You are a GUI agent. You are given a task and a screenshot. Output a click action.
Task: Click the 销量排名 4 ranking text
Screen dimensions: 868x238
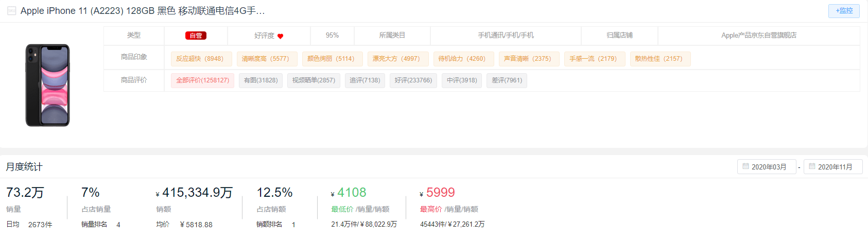pyautogui.click(x=101, y=225)
